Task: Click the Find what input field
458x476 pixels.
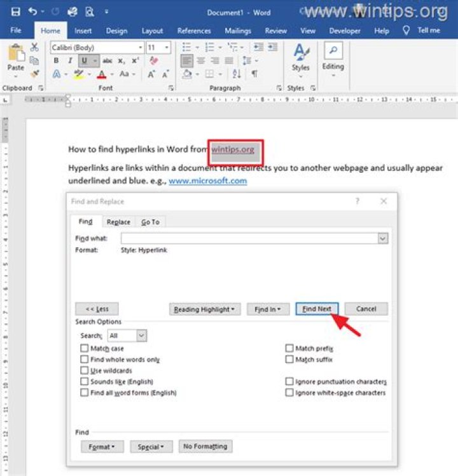Action: click(x=249, y=238)
